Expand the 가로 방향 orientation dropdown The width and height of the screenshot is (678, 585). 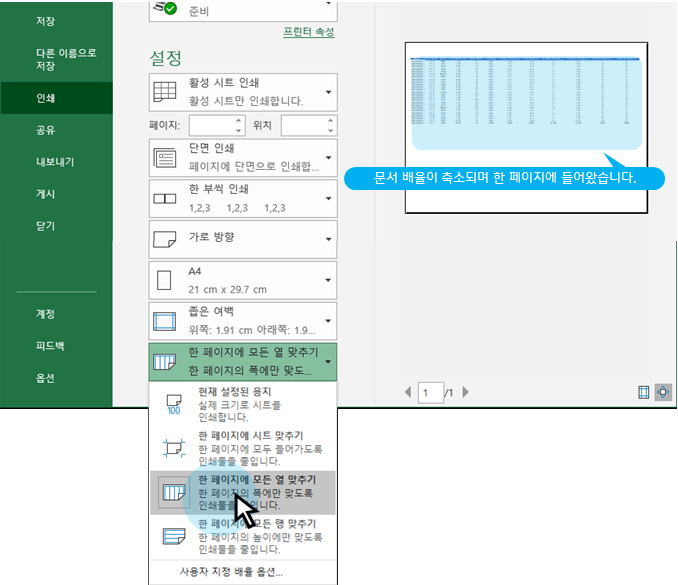click(x=243, y=239)
